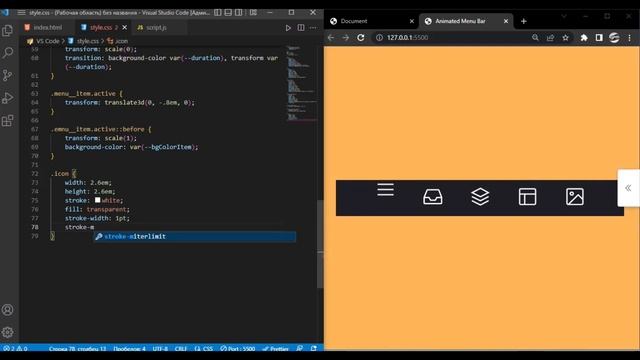Click the share page icon in address bar
The height and width of the screenshot is (360, 640).
(x=550, y=38)
